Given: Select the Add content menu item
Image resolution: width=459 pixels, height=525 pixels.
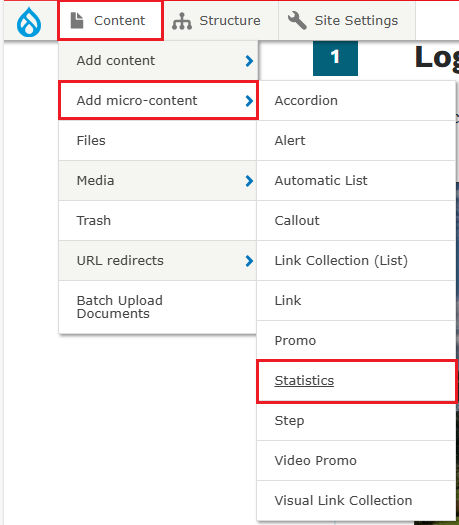Looking at the screenshot, I should [158, 61].
